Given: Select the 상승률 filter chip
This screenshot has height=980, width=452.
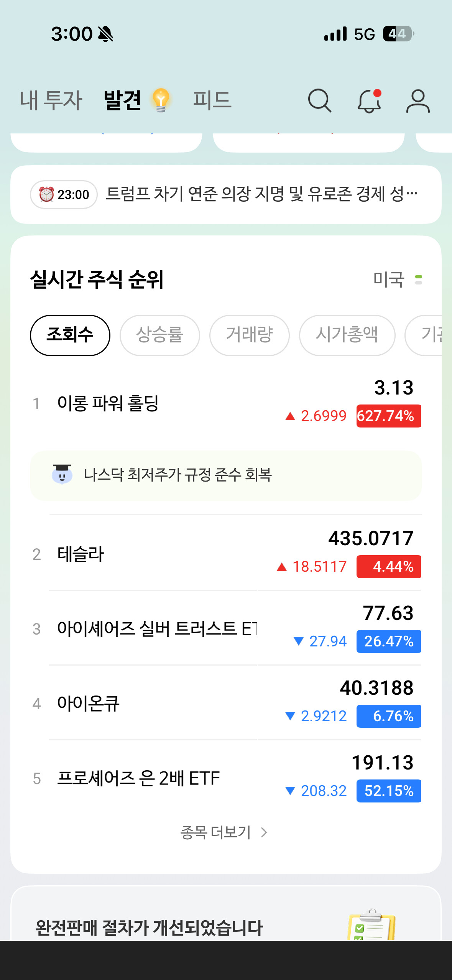Looking at the screenshot, I should pos(159,335).
